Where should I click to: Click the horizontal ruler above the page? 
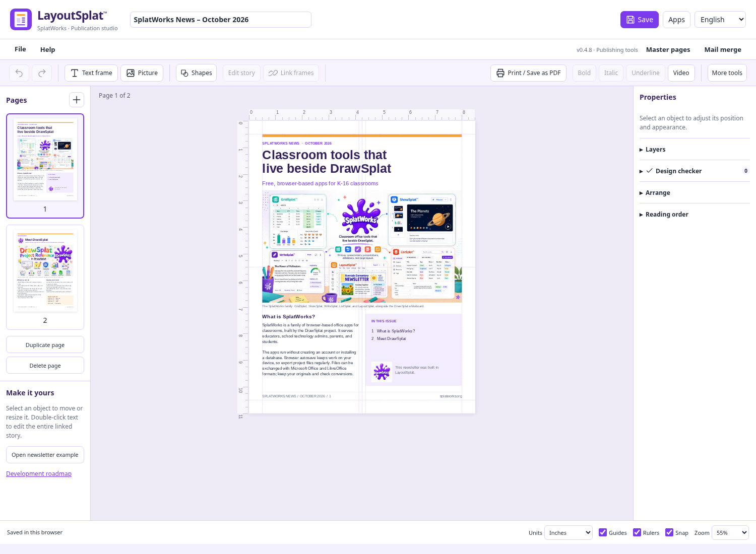click(x=362, y=115)
